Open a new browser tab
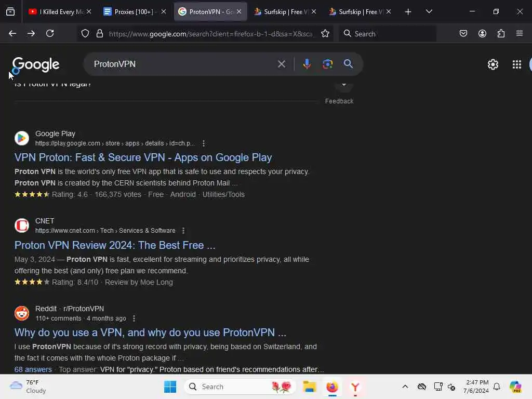 (x=408, y=12)
